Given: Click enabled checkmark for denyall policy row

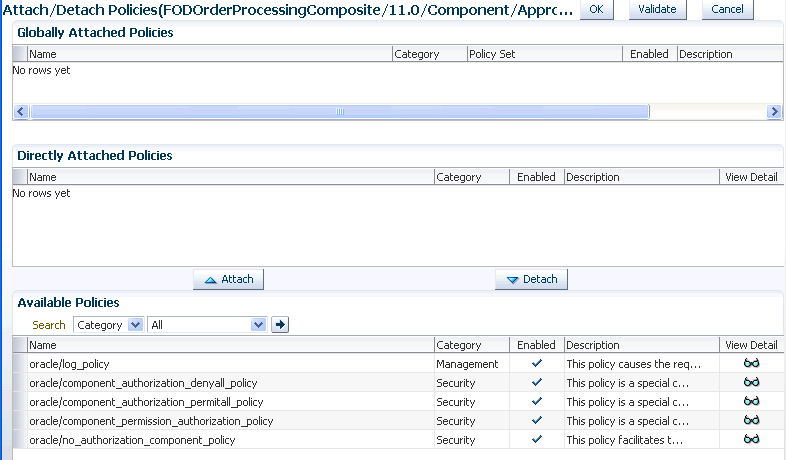Looking at the screenshot, I should (x=536, y=382).
